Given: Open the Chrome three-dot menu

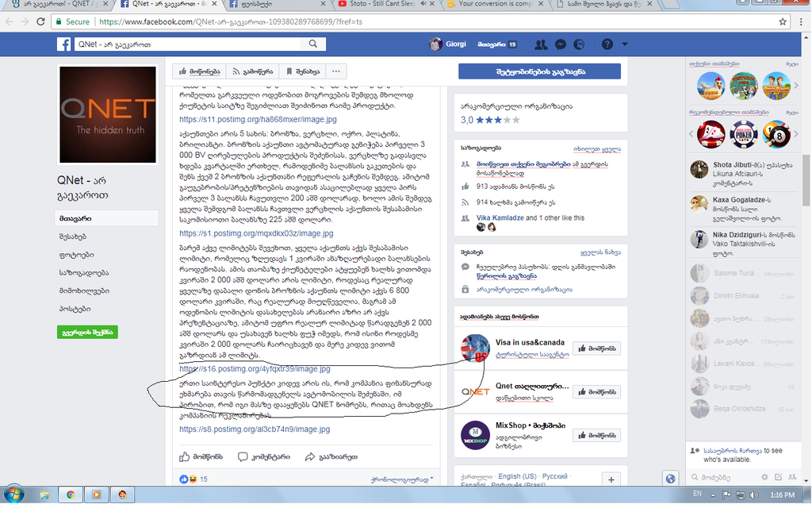Looking at the screenshot, I should pyautogui.click(x=802, y=21).
